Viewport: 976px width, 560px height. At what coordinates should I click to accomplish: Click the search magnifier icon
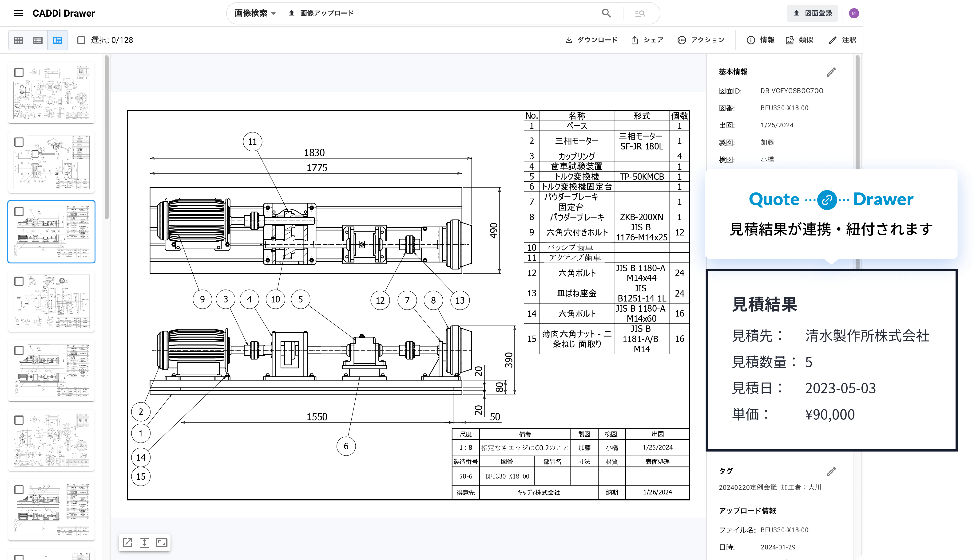[606, 13]
